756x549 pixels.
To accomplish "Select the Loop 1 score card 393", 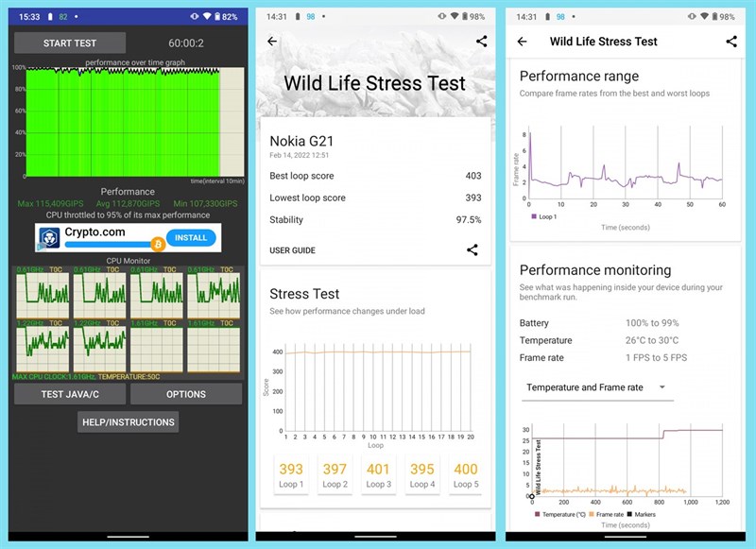I will 291,474.
